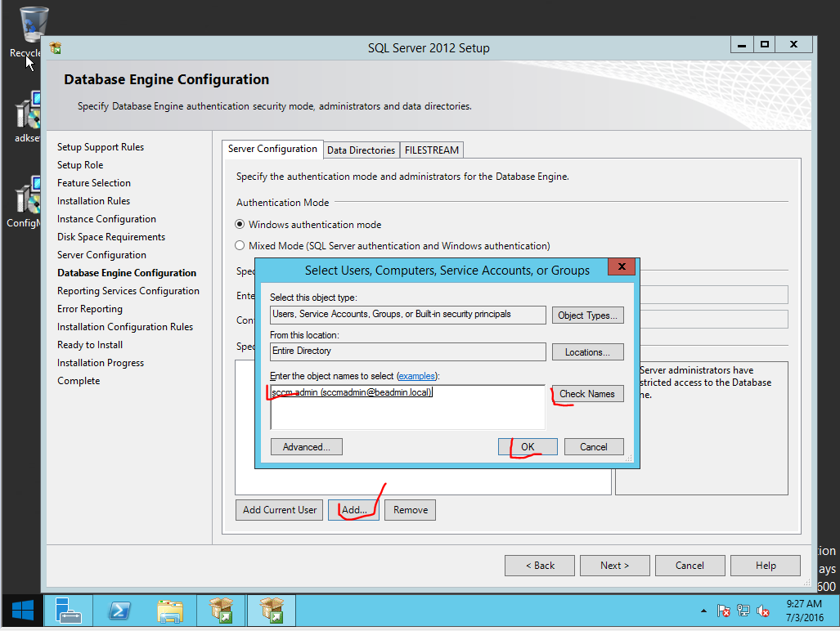Switch to the FILESTREAM tab
Screen dimensions: 840x631
pyautogui.click(x=432, y=150)
